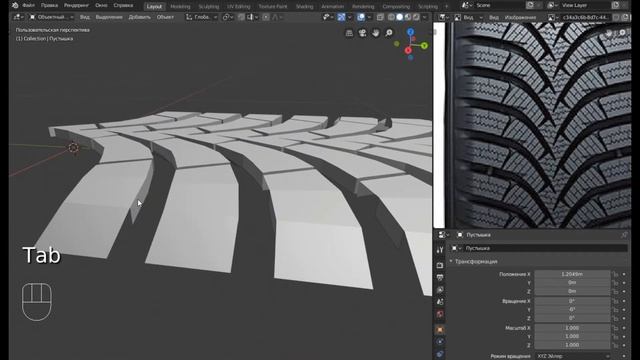
Task: Open the Режим вращения dropdown
Action: [x=572, y=356]
